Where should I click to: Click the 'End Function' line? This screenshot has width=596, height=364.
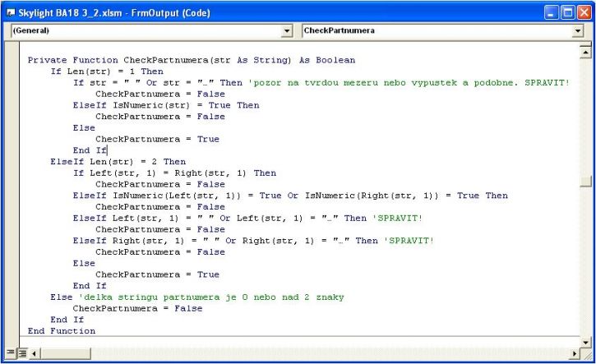click(62, 331)
